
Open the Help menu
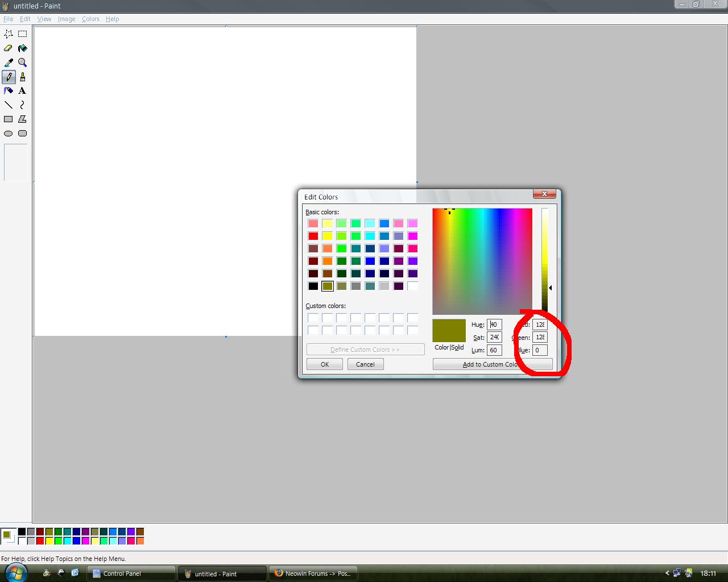[113, 19]
